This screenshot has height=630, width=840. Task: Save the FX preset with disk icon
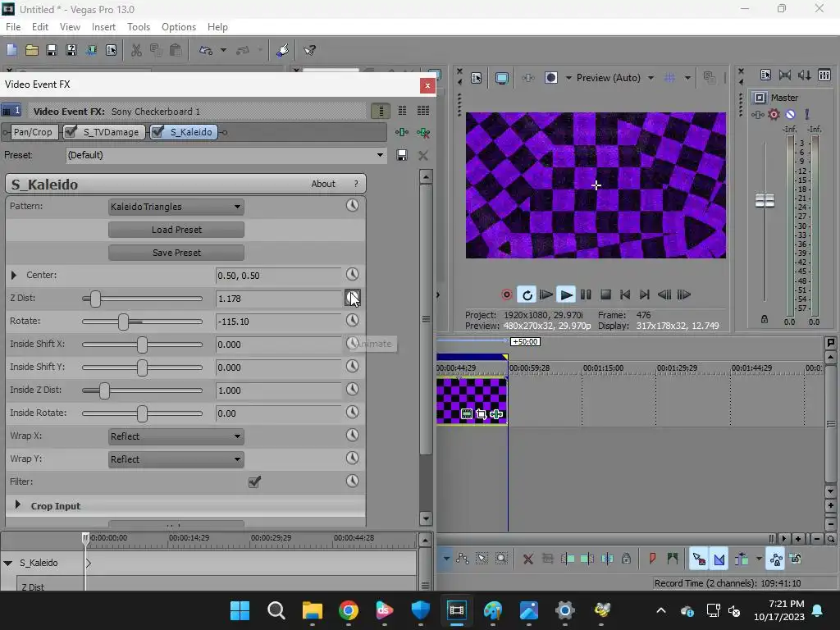pyautogui.click(x=402, y=155)
